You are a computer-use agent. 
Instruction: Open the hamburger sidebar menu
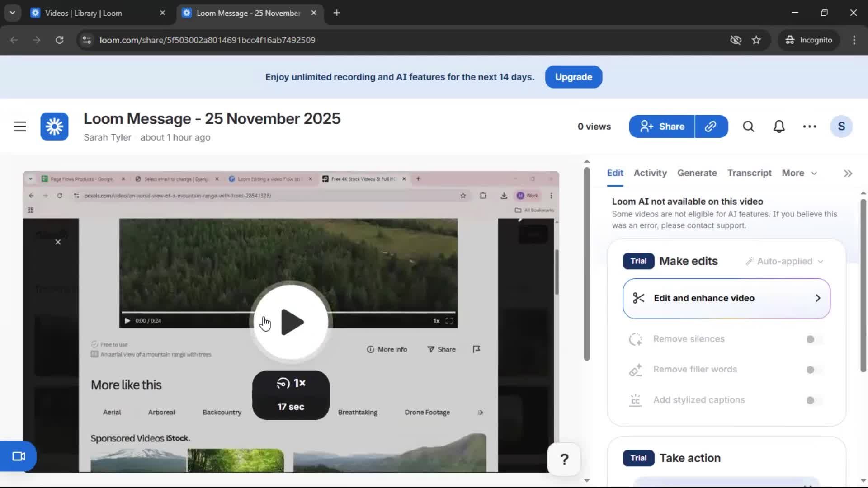(20, 127)
